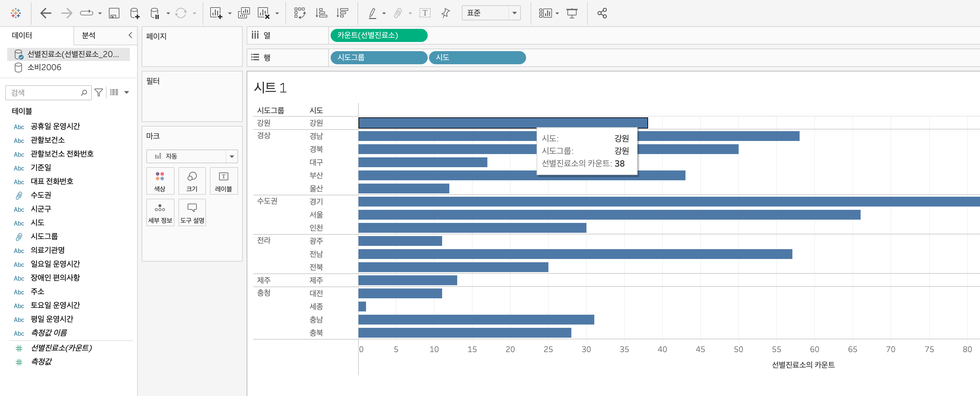Open presentation mode
Viewport: 980px width, 396px height.
click(571, 13)
